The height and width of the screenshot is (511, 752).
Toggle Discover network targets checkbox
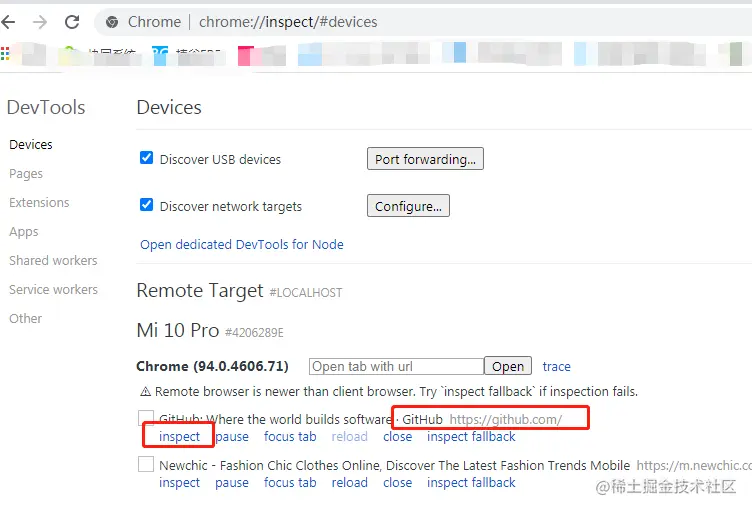click(146, 205)
